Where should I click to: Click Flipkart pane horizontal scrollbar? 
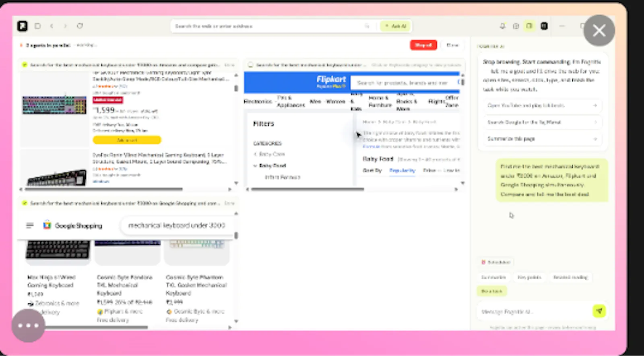click(x=308, y=189)
